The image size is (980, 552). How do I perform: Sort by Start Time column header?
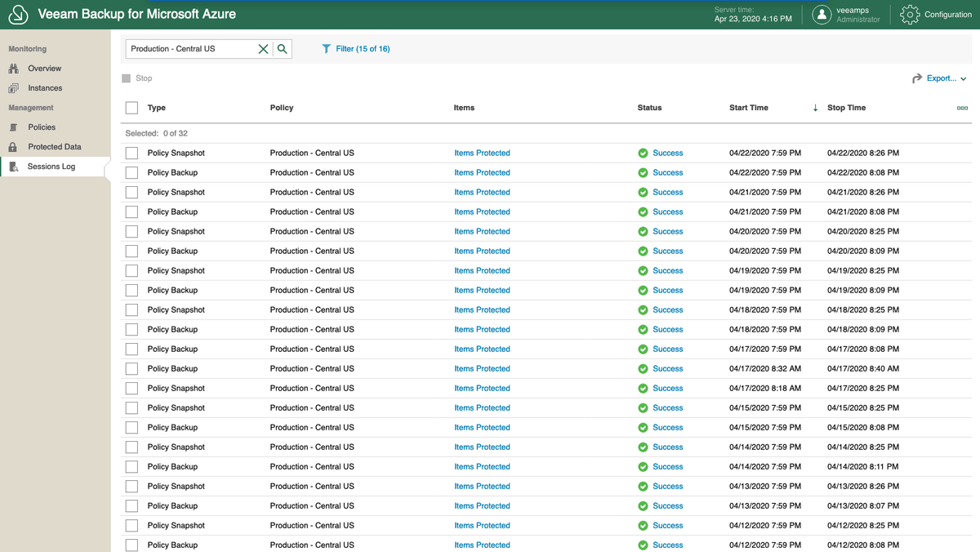coord(749,108)
